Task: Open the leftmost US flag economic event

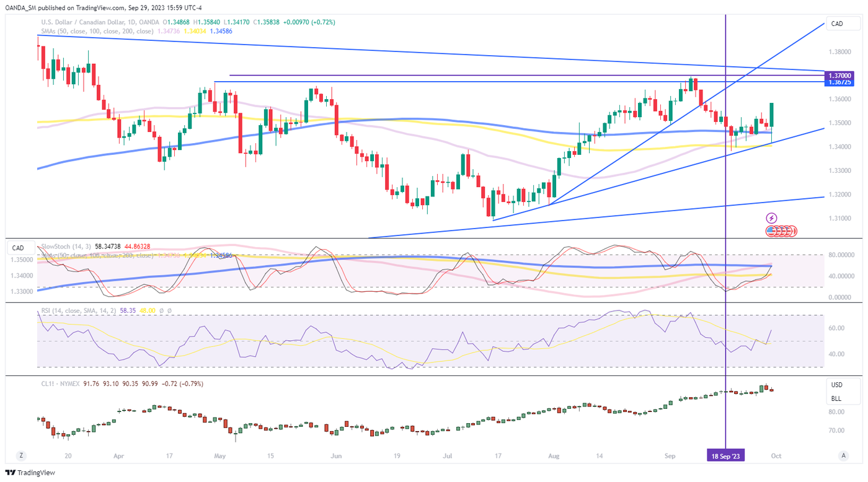Action: point(771,231)
